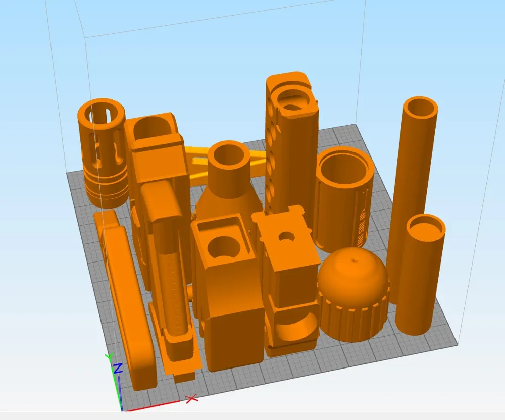The height and width of the screenshot is (420, 505).
Task: Pick the shorter tube with recessed top
Action: (x=420, y=275)
